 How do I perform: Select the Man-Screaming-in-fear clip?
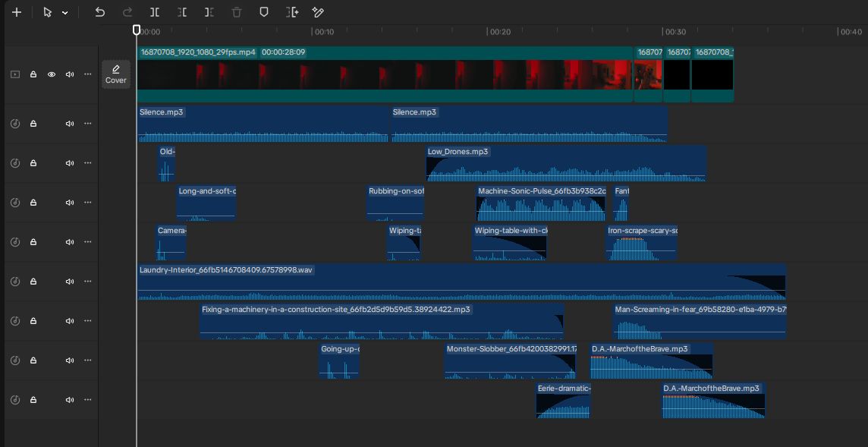pos(700,321)
